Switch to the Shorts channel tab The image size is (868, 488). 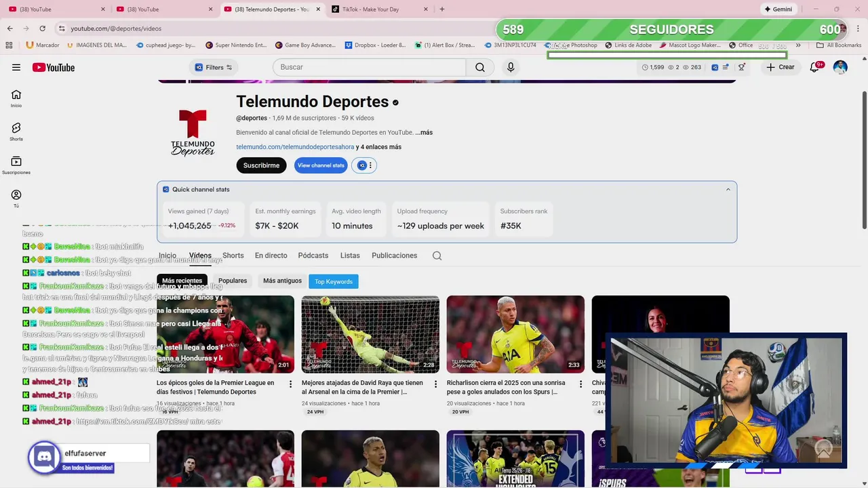(233, 256)
